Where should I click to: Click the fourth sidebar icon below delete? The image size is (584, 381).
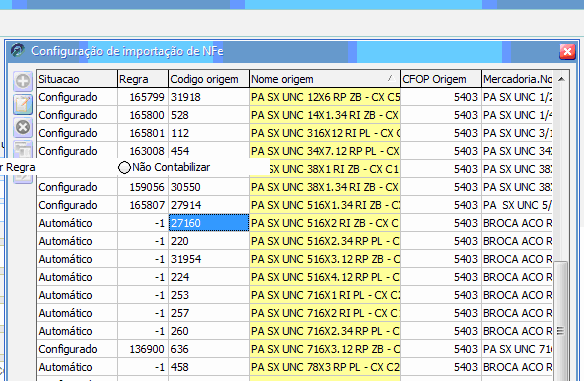(23, 150)
